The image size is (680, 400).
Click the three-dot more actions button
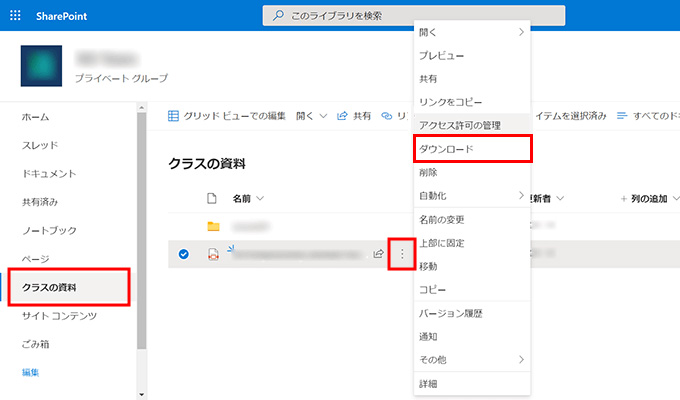pos(402,254)
